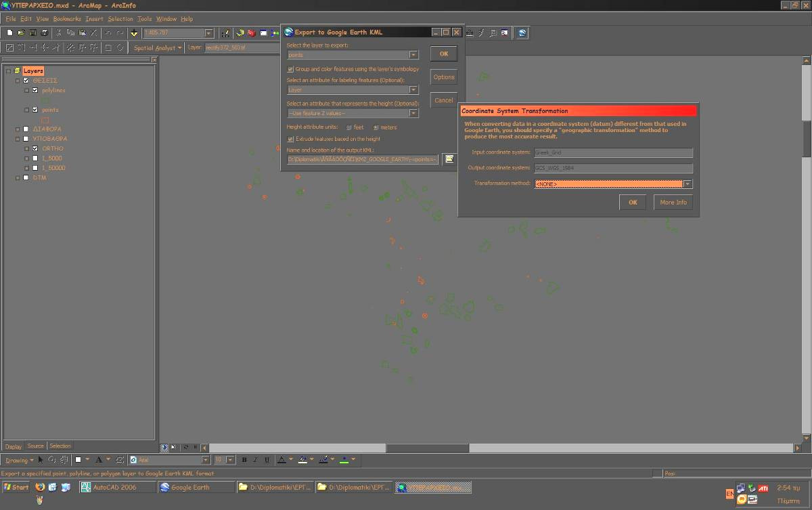Uncheck the polylines layer
This screenshot has height=510, width=812.
tap(35, 90)
